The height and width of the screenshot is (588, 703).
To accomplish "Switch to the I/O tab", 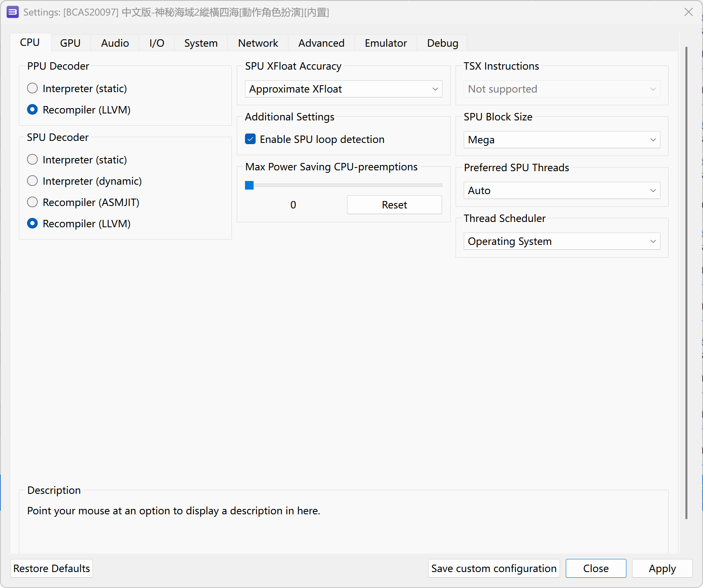I will point(157,43).
